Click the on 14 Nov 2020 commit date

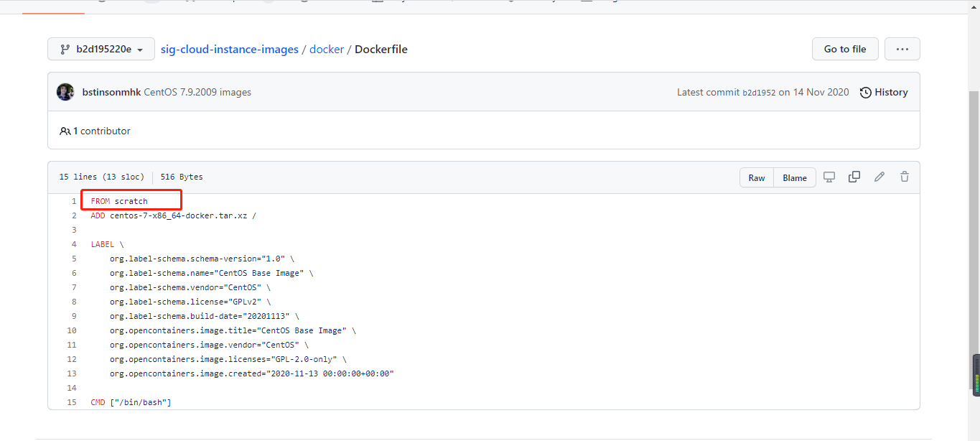814,92
